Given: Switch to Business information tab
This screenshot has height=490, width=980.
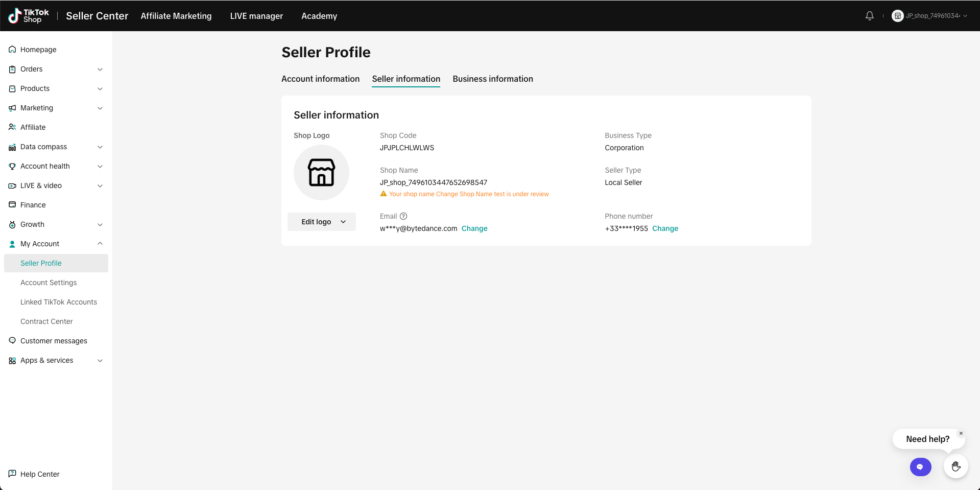Looking at the screenshot, I should click(x=493, y=79).
